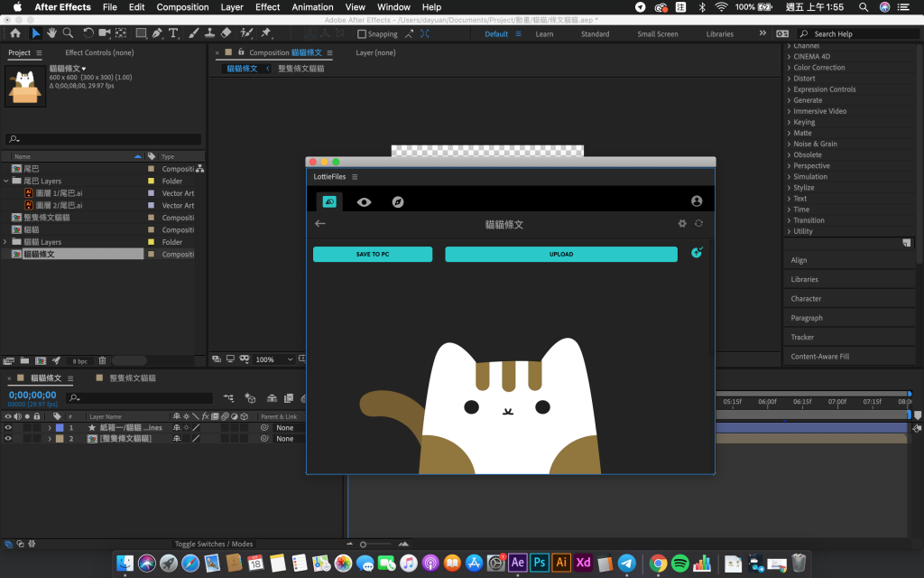Go back using LottieFiles arrow
This screenshot has width=924, height=578.
click(x=320, y=223)
